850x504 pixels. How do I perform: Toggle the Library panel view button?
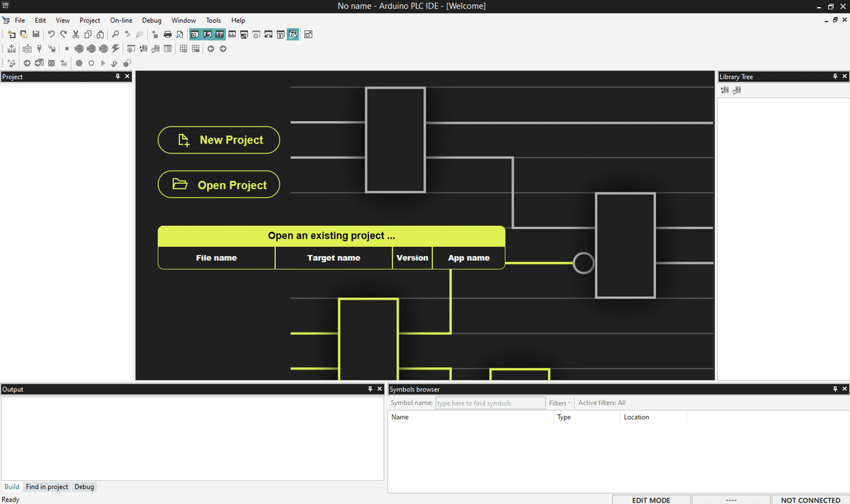pyautogui.click(x=220, y=34)
